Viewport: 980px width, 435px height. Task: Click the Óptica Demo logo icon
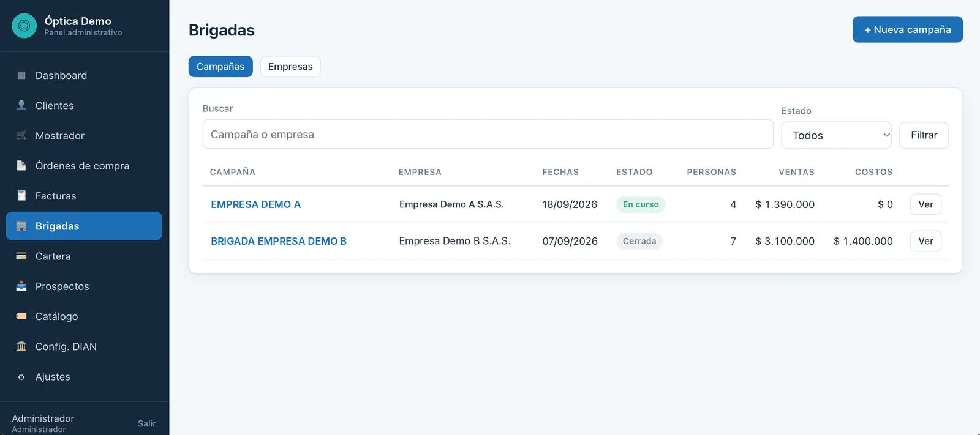[24, 26]
